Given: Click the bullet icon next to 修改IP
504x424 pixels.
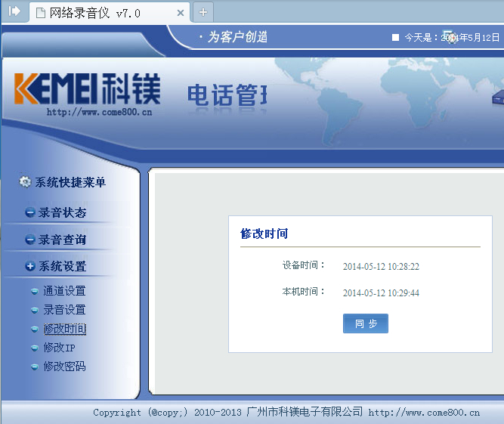Looking at the screenshot, I should (x=34, y=348).
